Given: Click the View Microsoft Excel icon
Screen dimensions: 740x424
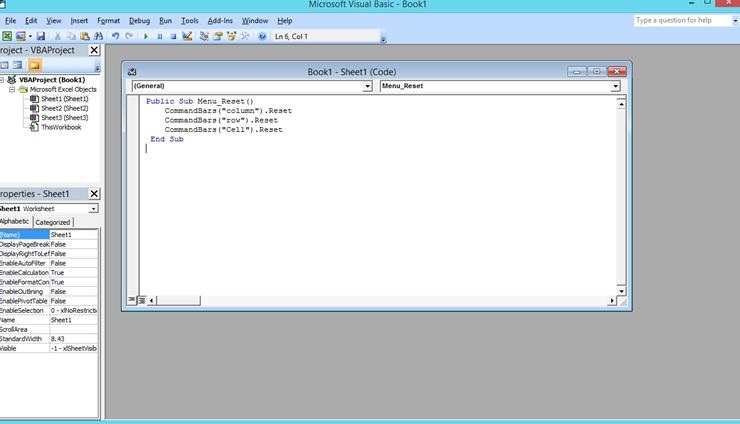Looking at the screenshot, I should tap(7, 36).
